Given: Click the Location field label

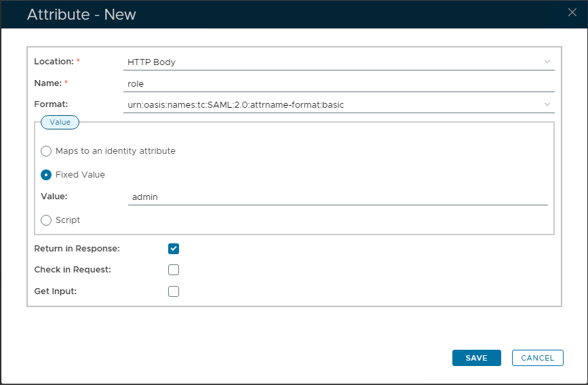Looking at the screenshot, I should pos(54,62).
